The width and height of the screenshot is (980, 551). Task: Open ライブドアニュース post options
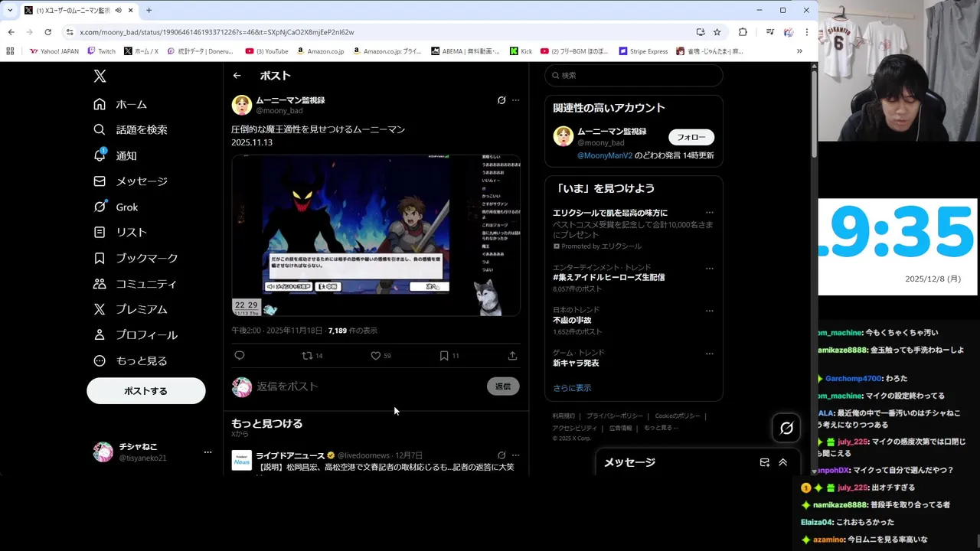coord(516,455)
